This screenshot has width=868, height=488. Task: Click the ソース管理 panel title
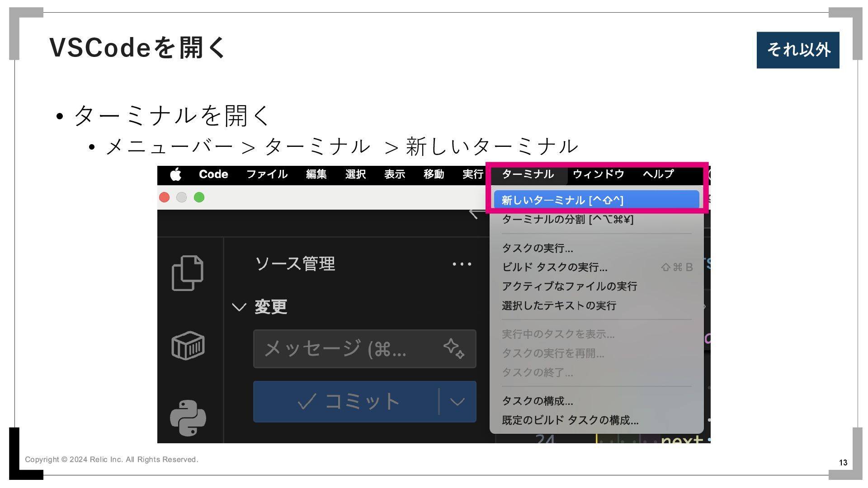tap(295, 264)
